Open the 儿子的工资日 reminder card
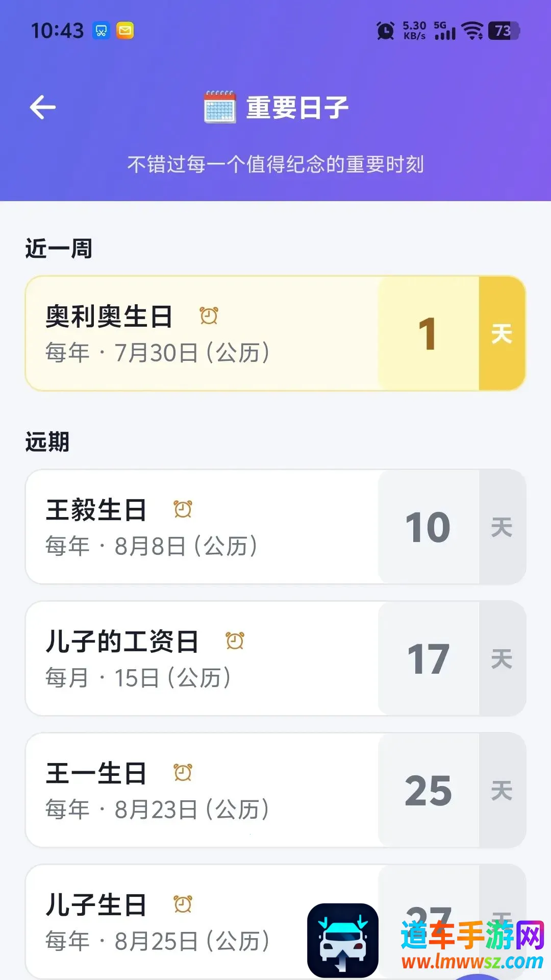 coord(275,658)
